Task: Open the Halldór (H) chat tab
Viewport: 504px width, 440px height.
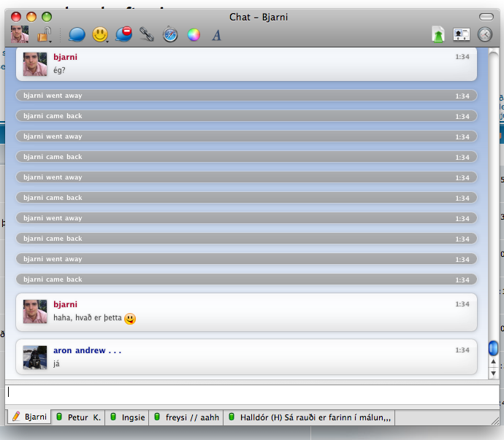Action: (x=310, y=417)
